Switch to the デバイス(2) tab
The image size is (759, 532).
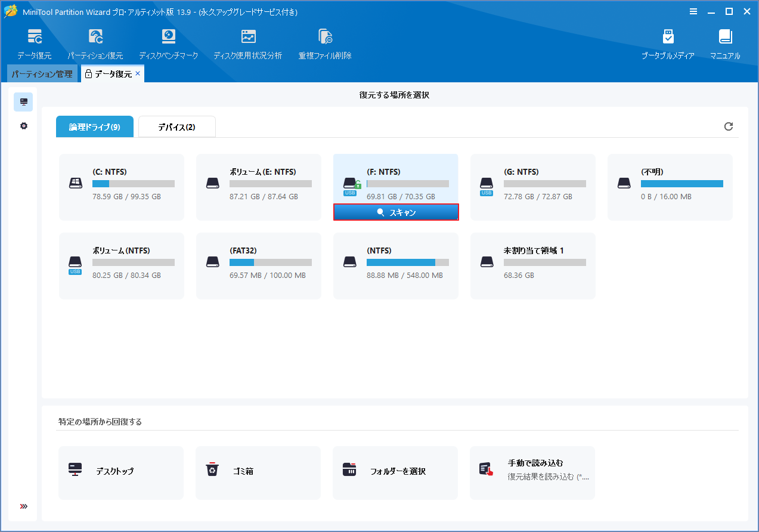(x=177, y=126)
